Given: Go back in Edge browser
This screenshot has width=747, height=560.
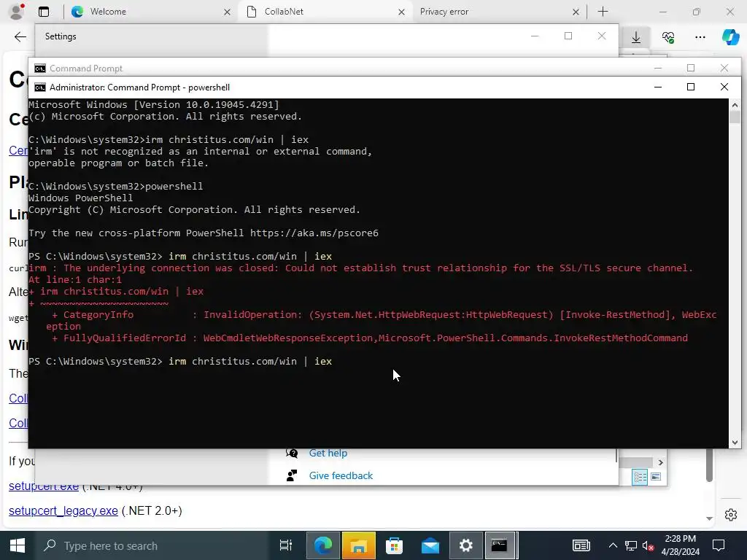Looking at the screenshot, I should point(20,36).
